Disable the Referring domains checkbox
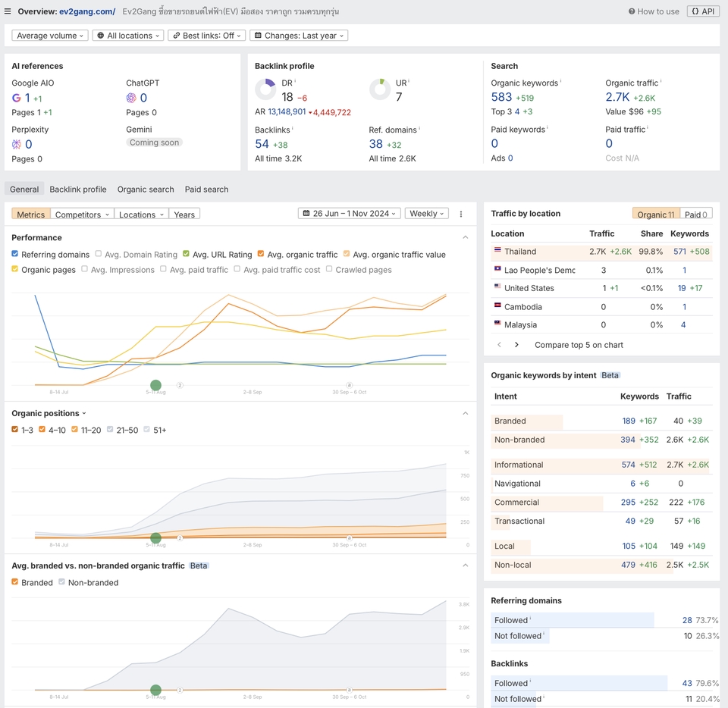The height and width of the screenshot is (708, 728). pyautogui.click(x=16, y=254)
